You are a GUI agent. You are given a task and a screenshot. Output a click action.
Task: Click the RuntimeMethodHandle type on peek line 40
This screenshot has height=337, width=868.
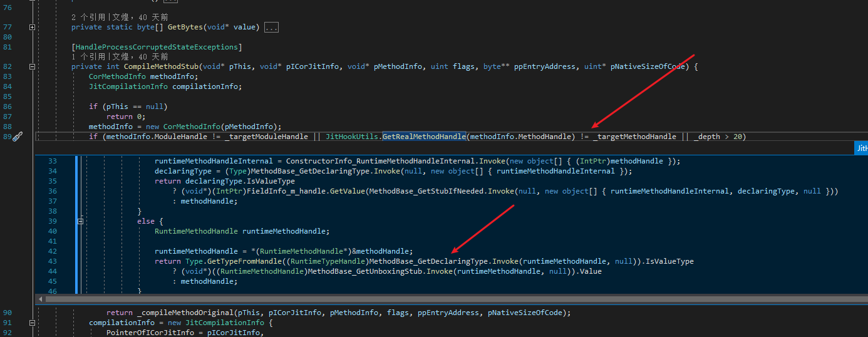[x=197, y=231]
